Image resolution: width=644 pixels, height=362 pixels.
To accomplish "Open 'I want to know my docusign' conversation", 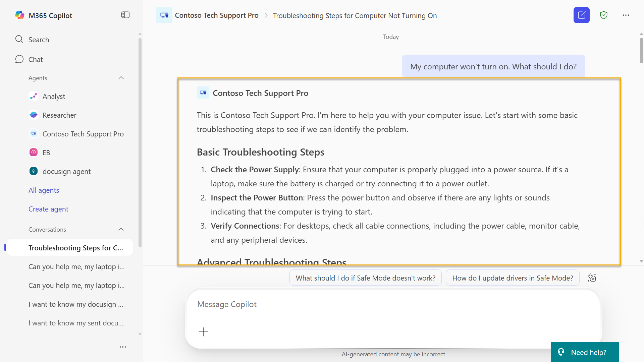I will 76,304.
